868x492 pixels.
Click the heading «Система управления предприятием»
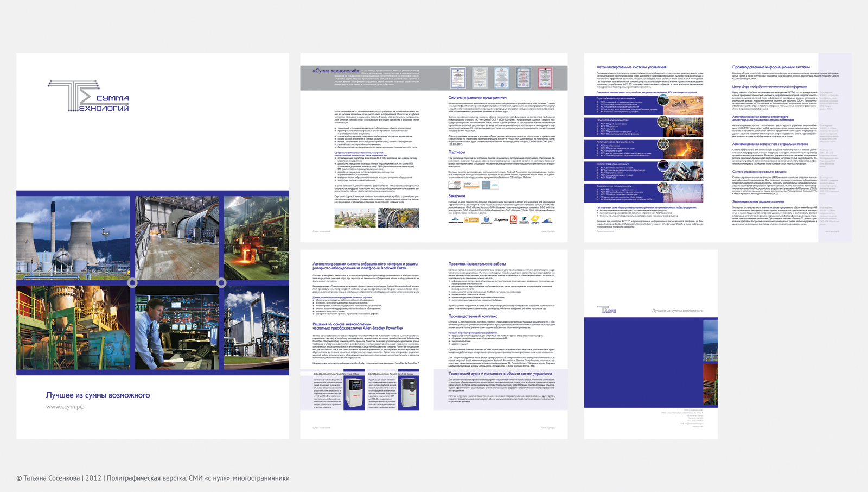pyautogui.click(x=477, y=98)
